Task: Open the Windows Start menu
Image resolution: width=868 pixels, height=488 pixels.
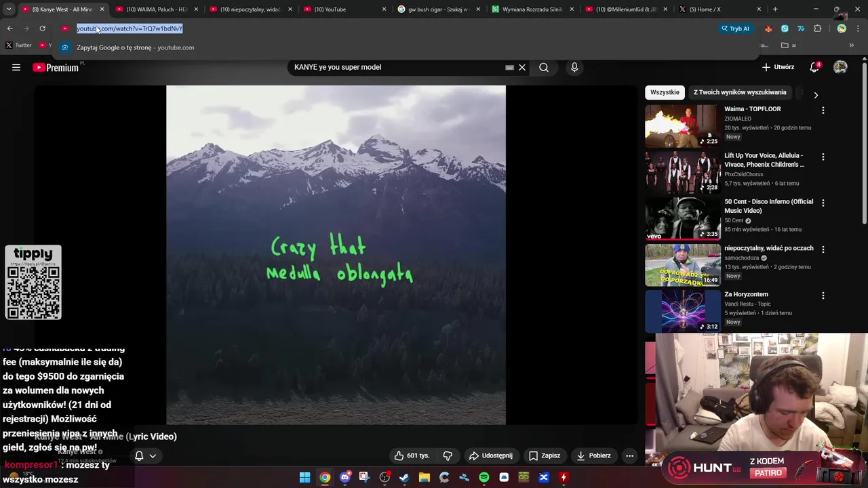Action: [304, 477]
